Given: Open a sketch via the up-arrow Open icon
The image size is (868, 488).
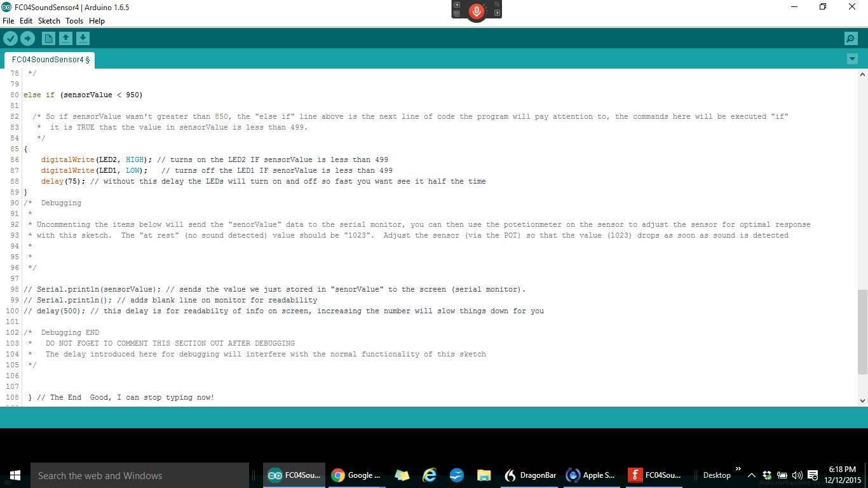Looking at the screenshot, I should (65, 38).
